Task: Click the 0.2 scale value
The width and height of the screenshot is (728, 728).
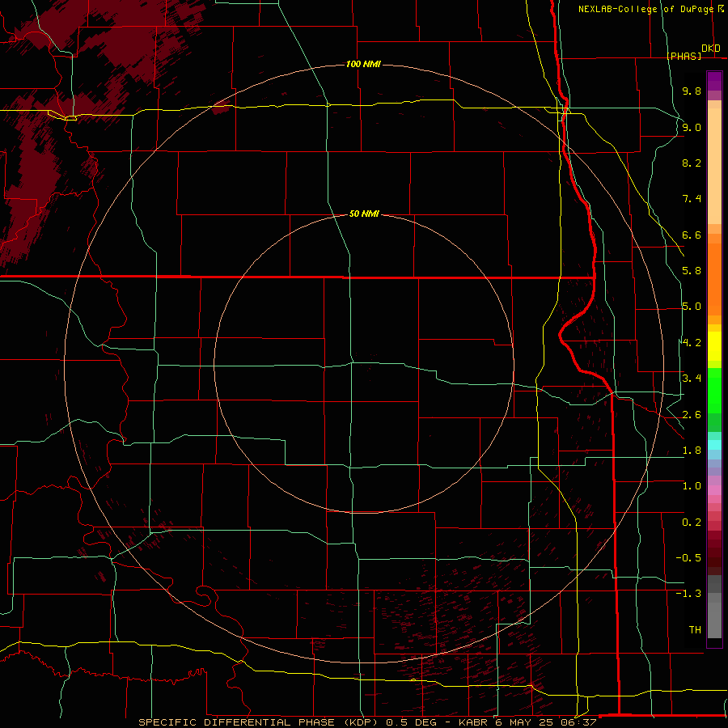Action: point(692,523)
